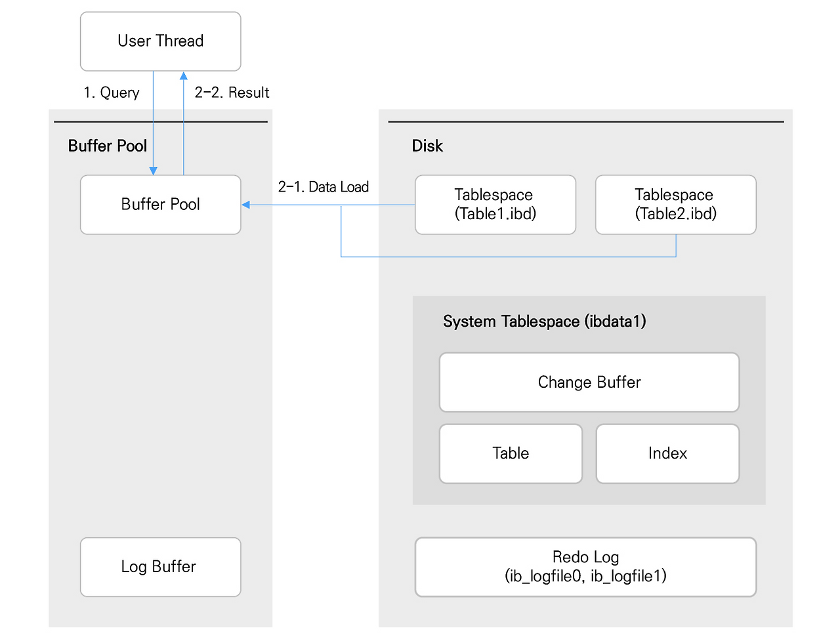Click the '2-2. Result' label
Image resolution: width=840 pixels, height=641 pixels.
coord(232,93)
